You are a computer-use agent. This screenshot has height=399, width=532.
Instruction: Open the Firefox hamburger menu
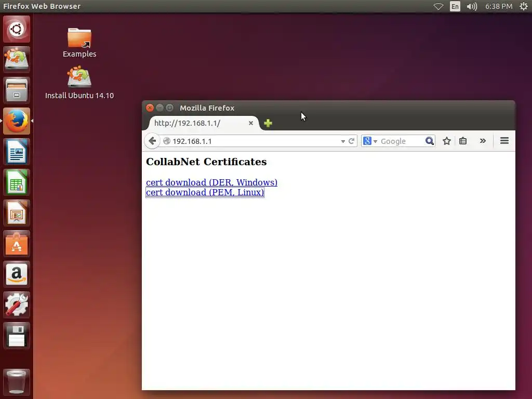[x=504, y=140]
